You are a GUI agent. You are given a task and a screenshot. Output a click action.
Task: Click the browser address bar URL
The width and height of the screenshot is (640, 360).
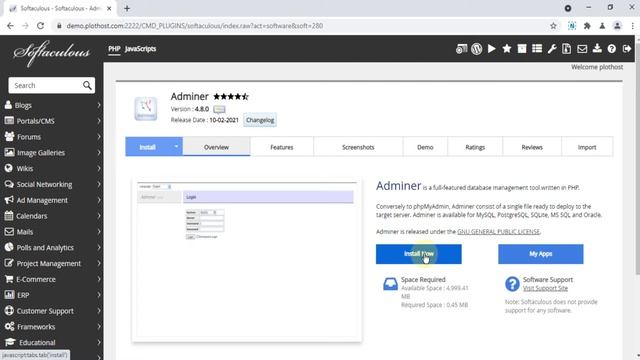(x=195, y=26)
